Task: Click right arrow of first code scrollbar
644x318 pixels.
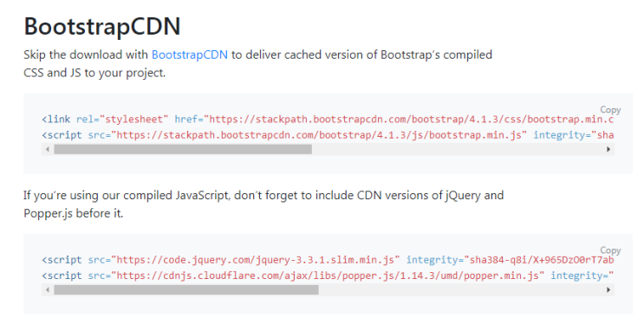Action: click(x=608, y=149)
